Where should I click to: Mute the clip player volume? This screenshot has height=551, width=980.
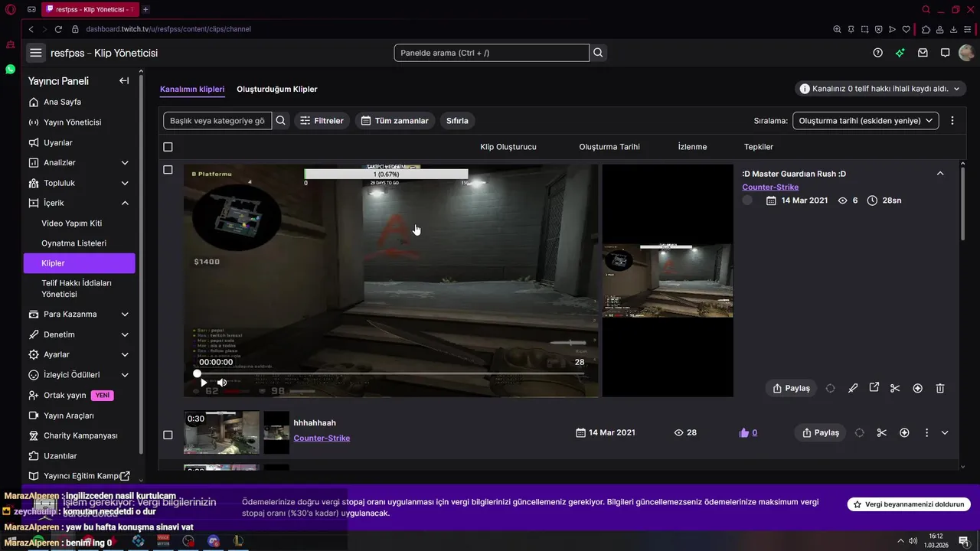221,382
